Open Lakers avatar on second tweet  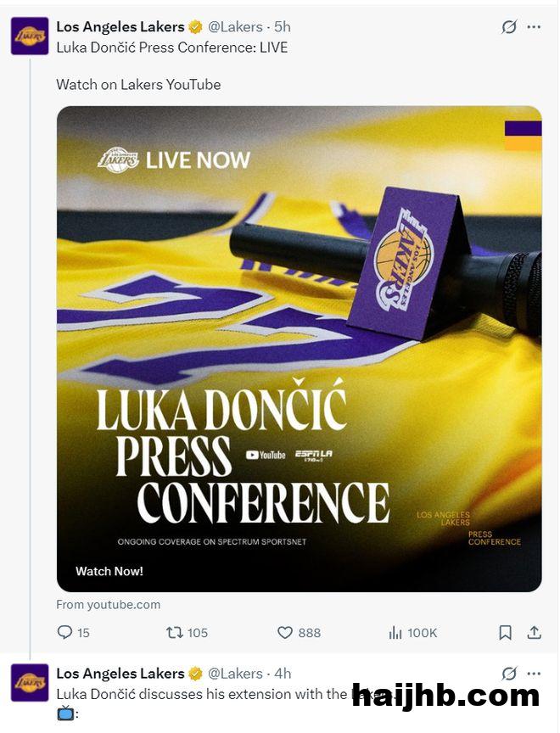click(x=30, y=682)
